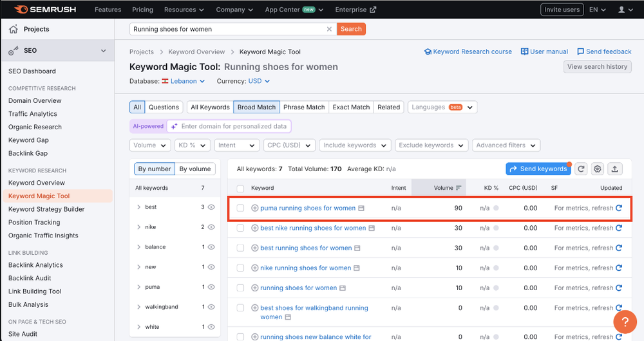Open SERP icon for best running shoes for women
The height and width of the screenshot is (341, 644).
point(357,248)
